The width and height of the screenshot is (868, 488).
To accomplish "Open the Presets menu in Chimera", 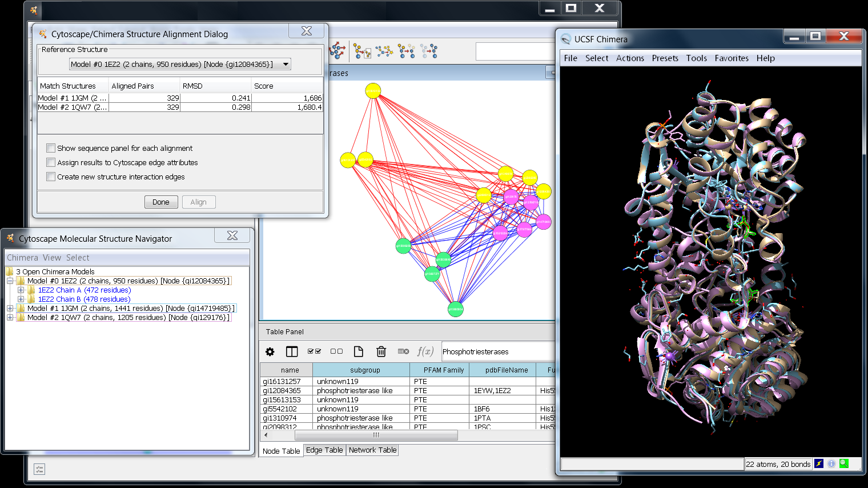I will click(665, 58).
